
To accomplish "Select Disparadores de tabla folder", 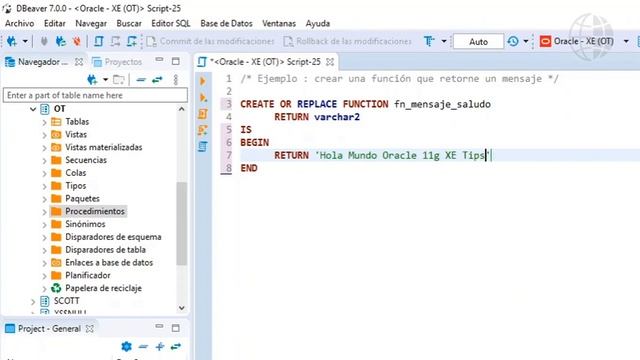I will click(105, 249).
